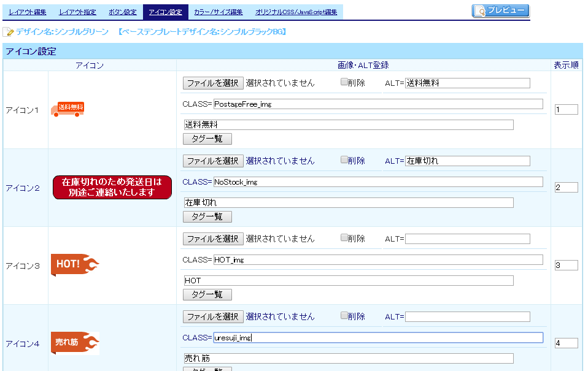Image resolution: width=588 pixels, height=371 pixels.
Task: Click CLASS field with PostageFree_img
Action: tap(378, 104)
